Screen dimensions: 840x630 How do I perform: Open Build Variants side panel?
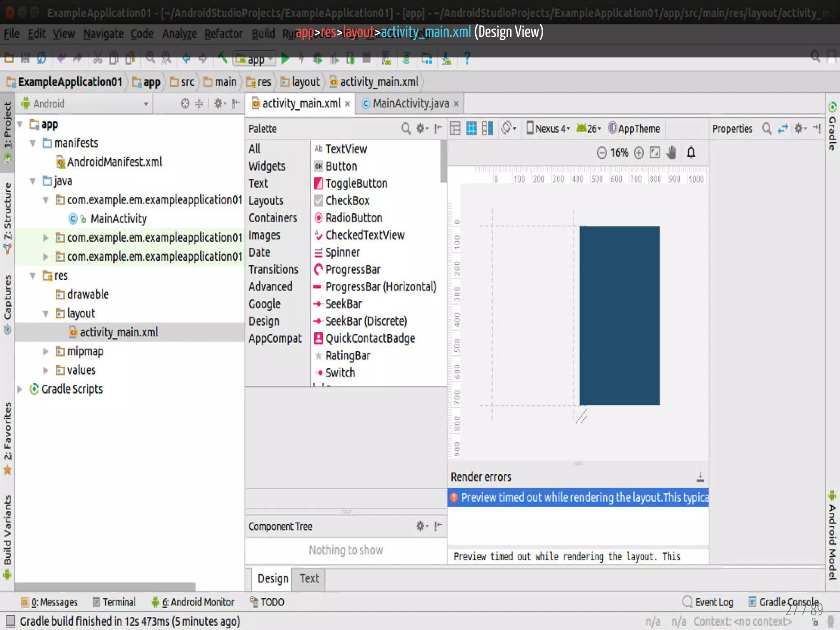pyautogui.click(x=7, y=537)
